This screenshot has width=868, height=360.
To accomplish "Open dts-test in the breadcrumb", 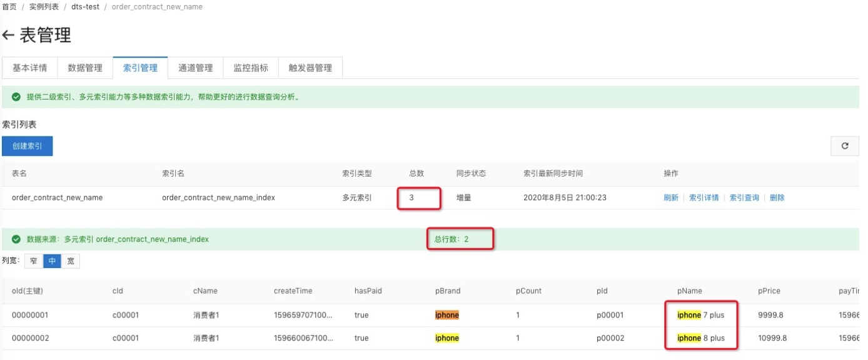I will [x=85, y=7].
